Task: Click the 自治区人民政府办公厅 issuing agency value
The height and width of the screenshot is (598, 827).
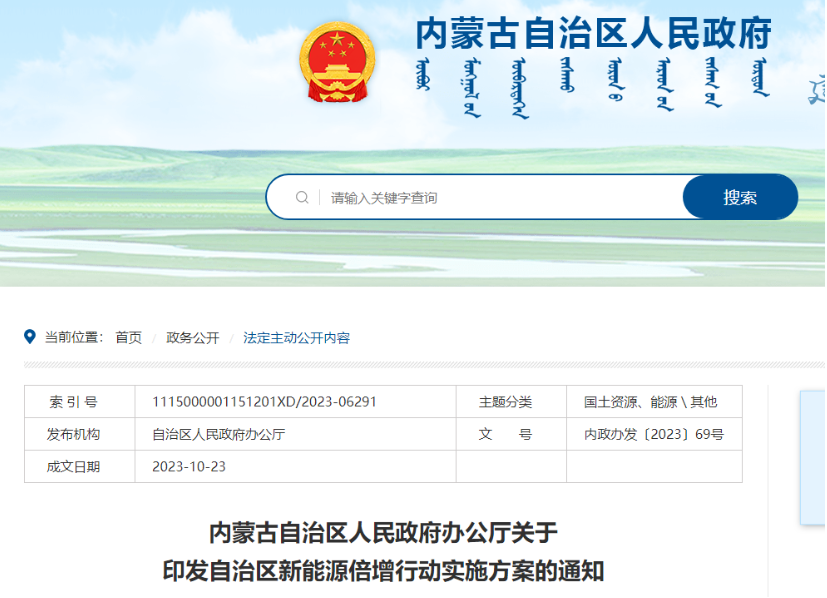Action: 218,435
